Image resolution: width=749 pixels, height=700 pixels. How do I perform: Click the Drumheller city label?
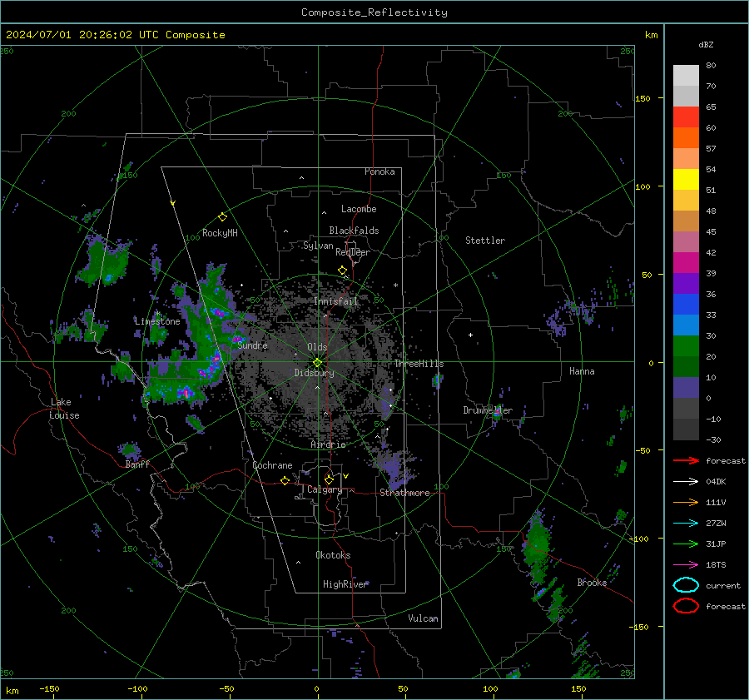488,410
